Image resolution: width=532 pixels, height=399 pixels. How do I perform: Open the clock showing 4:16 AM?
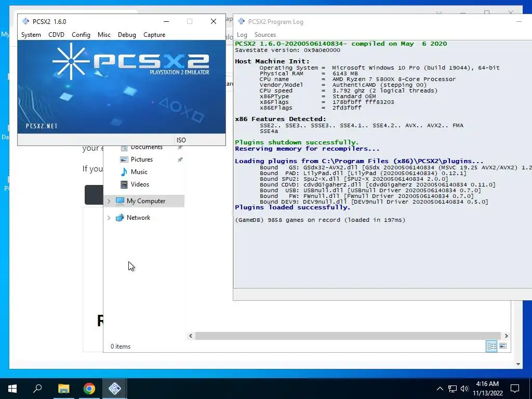click(487, 389)
